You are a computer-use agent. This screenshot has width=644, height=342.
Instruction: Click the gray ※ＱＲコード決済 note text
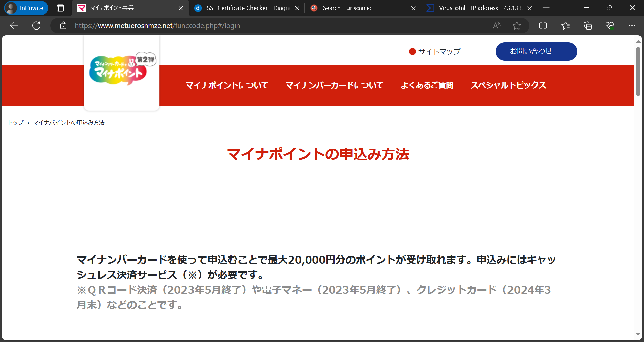(x=314, y=297)
